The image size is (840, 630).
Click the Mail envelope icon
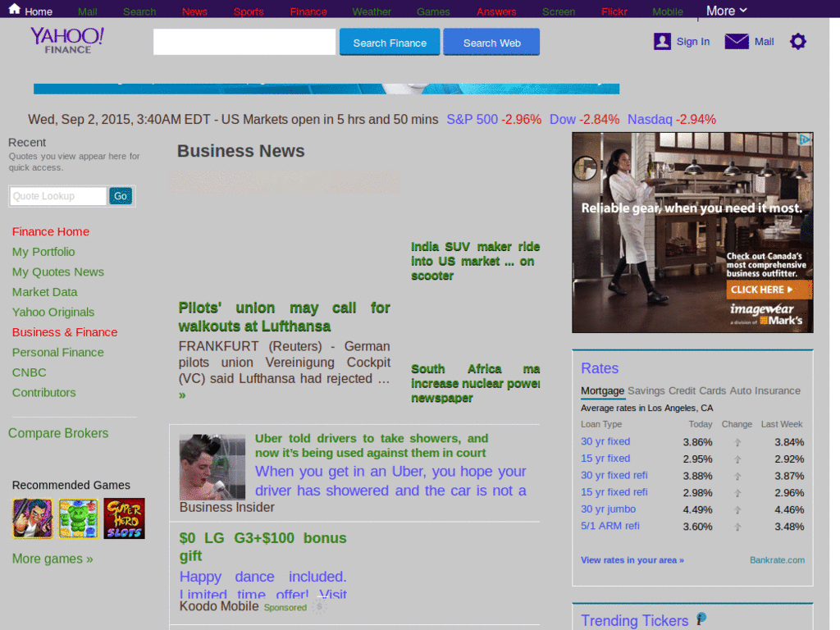pos(737,41)
